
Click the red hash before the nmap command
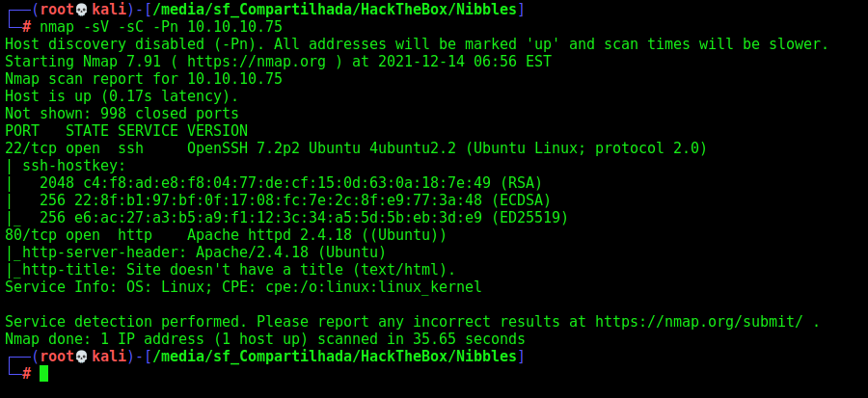[x=27, y=27]
